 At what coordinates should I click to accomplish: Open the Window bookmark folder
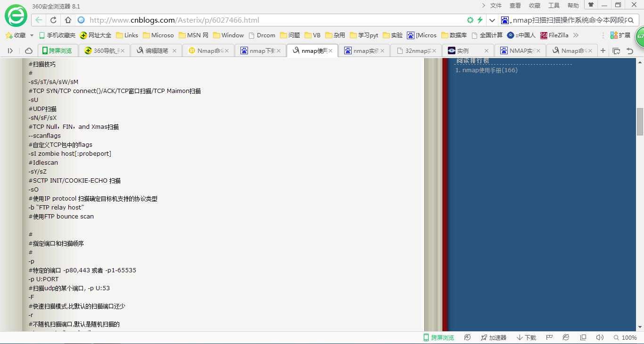click(x=229, y=35)
